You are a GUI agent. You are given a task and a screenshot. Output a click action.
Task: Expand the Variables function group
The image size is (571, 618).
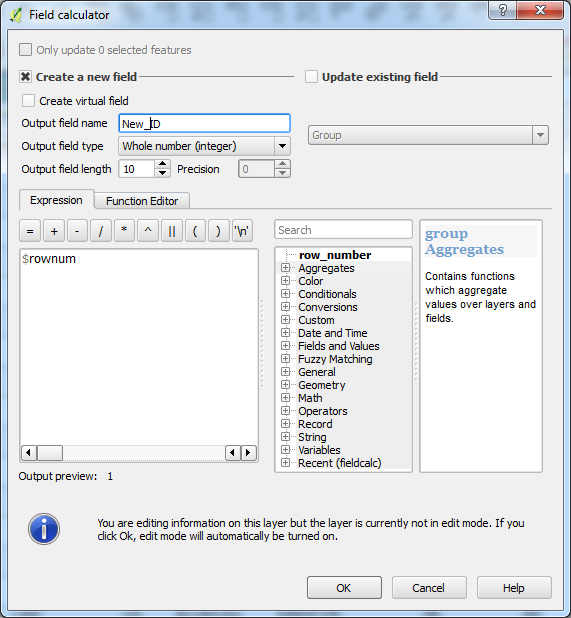pyautogui.click(x=285, y=450)
